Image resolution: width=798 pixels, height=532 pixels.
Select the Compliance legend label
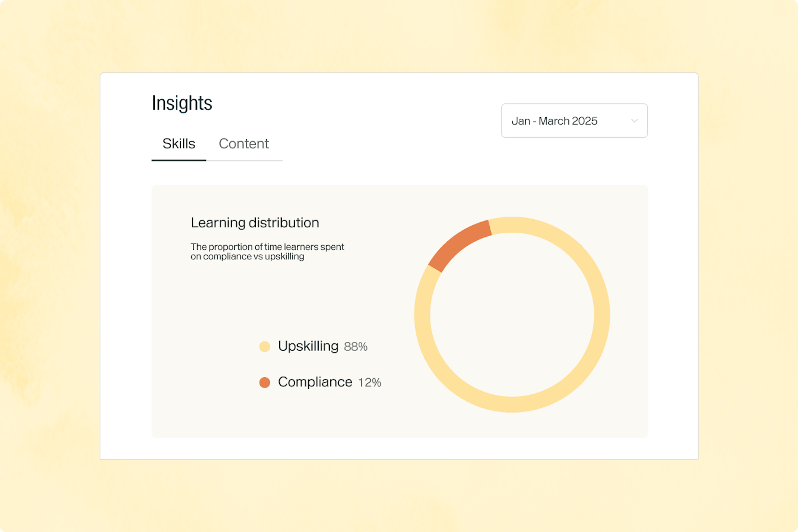315,382
